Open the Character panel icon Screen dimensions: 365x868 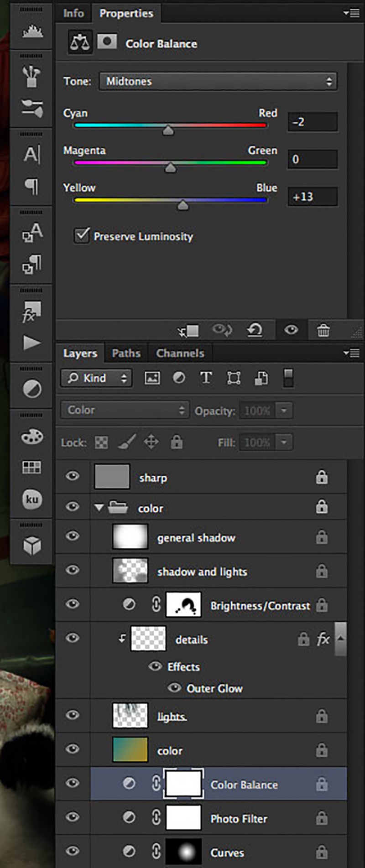click(x=31, y=154)
